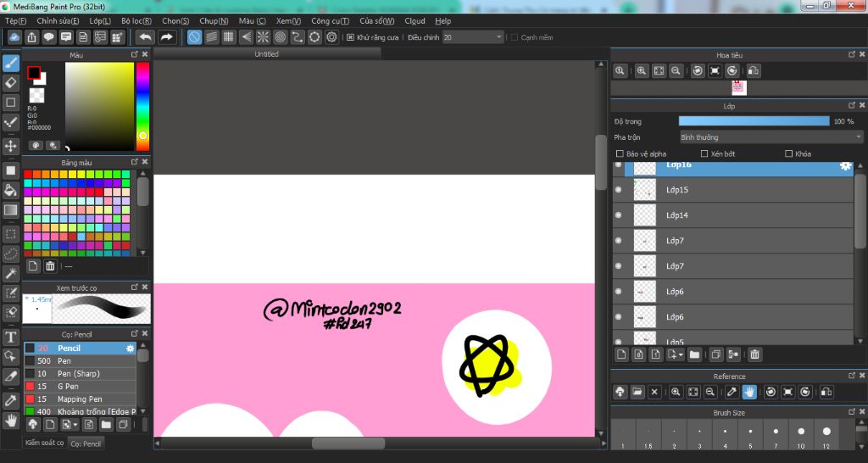Select the G Pen brush
This screenshot has height=463, width=868.
coord(80,386)
